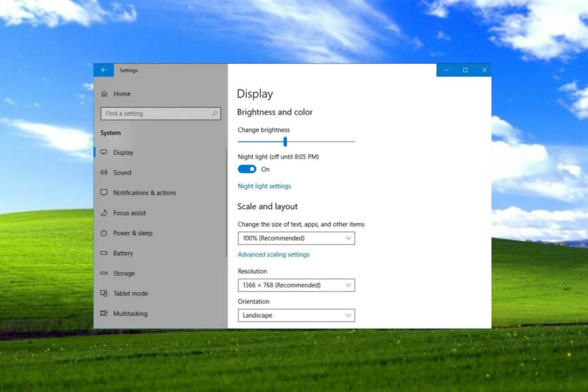This screenshot has height=392, width=588.
Task: Select the Storage label
Action: 123,273
